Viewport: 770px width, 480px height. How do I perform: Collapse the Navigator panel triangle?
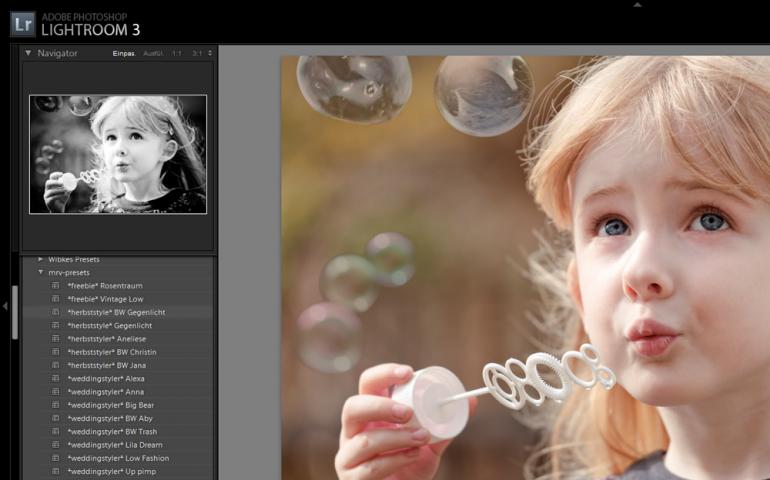click(28, 53)
